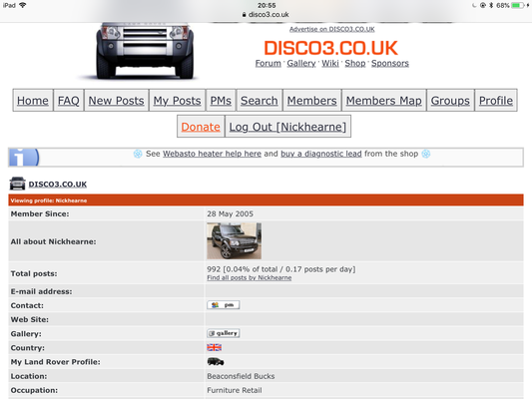Click DISCO3.CO.UK breadcrumb link

coord(58,185)
